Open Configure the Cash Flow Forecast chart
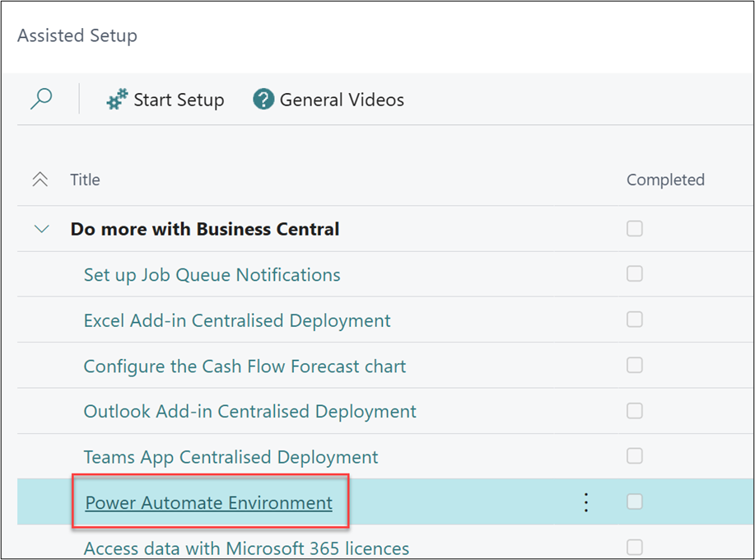The height and width of the screenshot is (560, 755). 245,366
